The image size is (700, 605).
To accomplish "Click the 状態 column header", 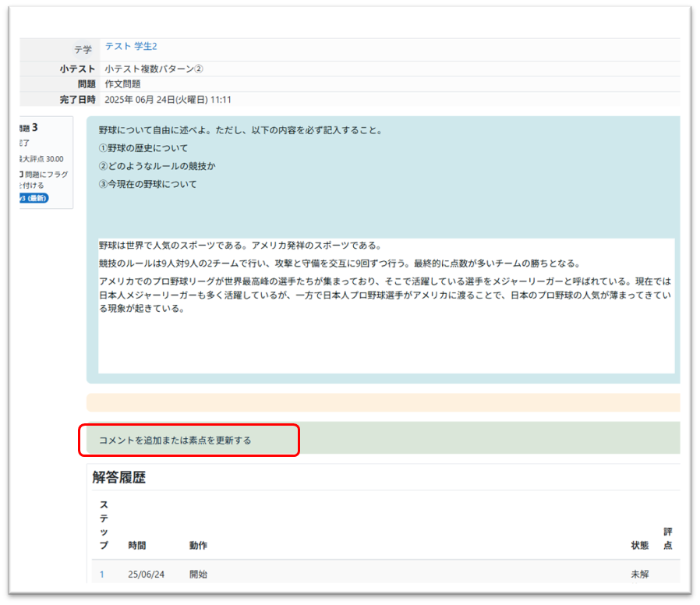I will 639,545.
